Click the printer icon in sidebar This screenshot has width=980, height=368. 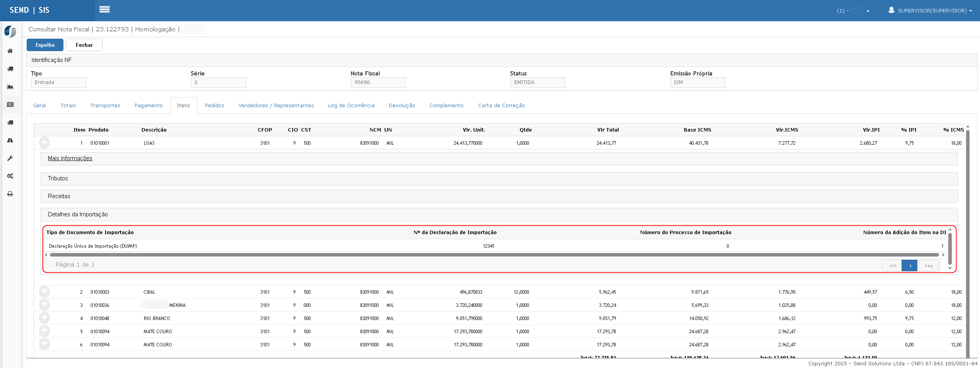coord(10,194)
